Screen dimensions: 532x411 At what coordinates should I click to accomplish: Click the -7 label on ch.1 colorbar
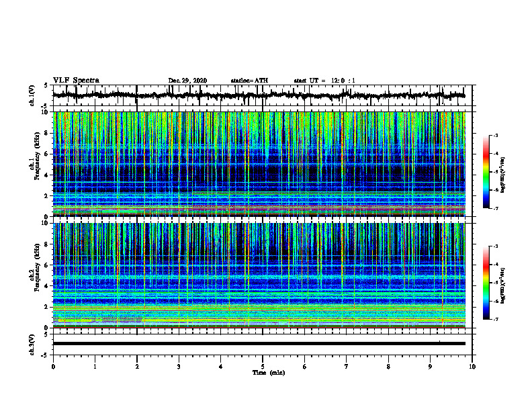pos(496,208)
